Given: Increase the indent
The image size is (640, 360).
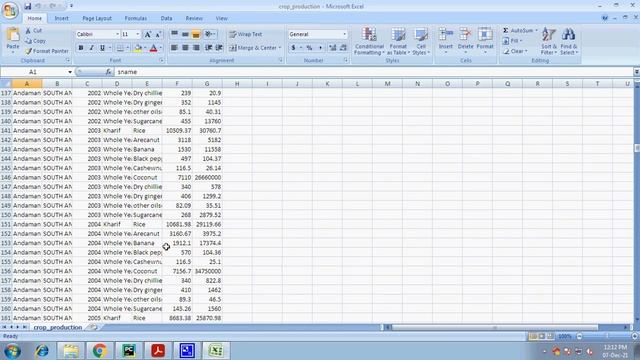Looking at the screenshot, I should tap(219, 48).
